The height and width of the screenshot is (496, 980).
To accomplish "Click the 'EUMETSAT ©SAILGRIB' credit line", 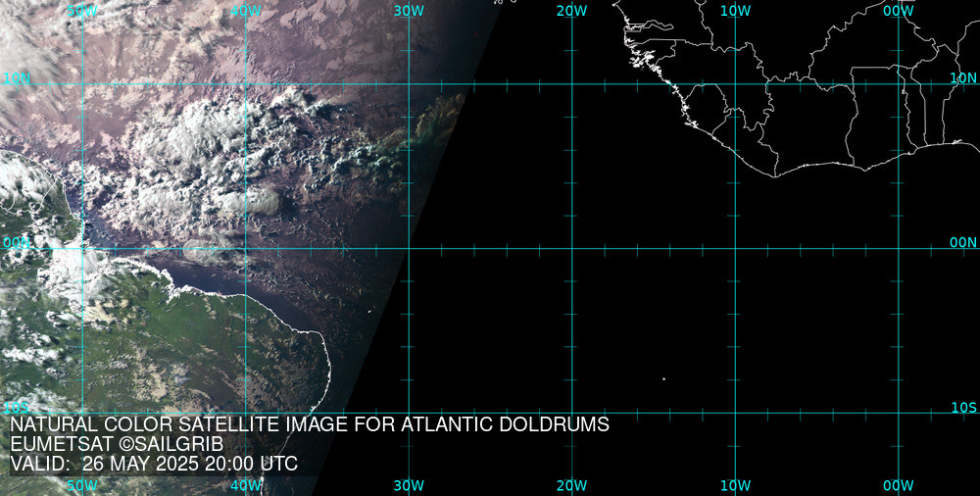I will [x=117, y=444].
